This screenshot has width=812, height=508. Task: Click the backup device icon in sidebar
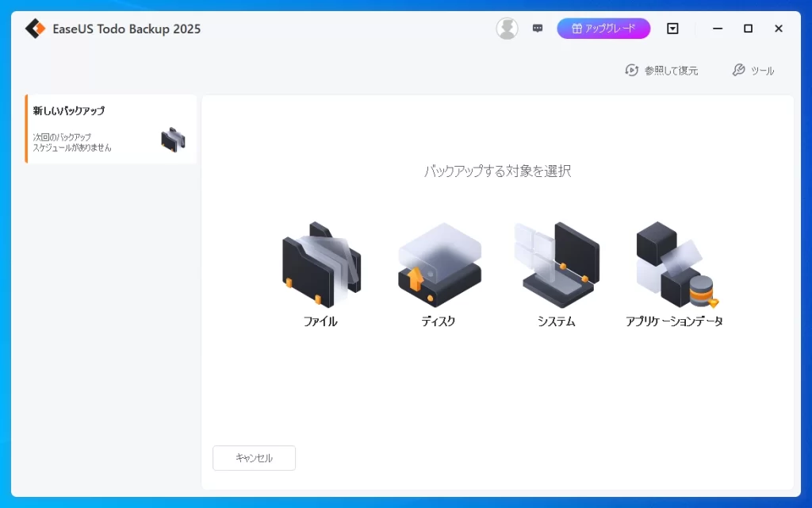[x=173, y=140]
